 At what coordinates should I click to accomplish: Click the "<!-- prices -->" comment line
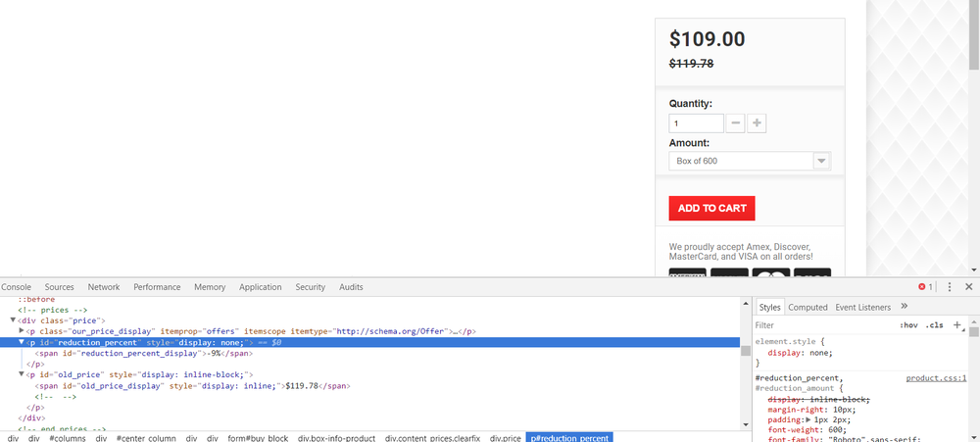[x=53, y=310]
